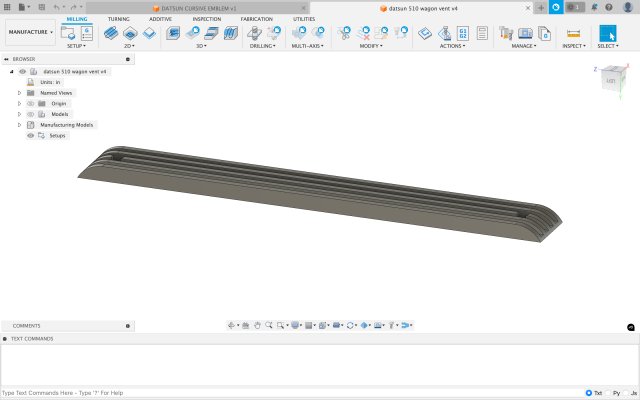This screenshot has width=640, height=400.
Task: Switch to the TURNING tab
Action: [118, 19]
